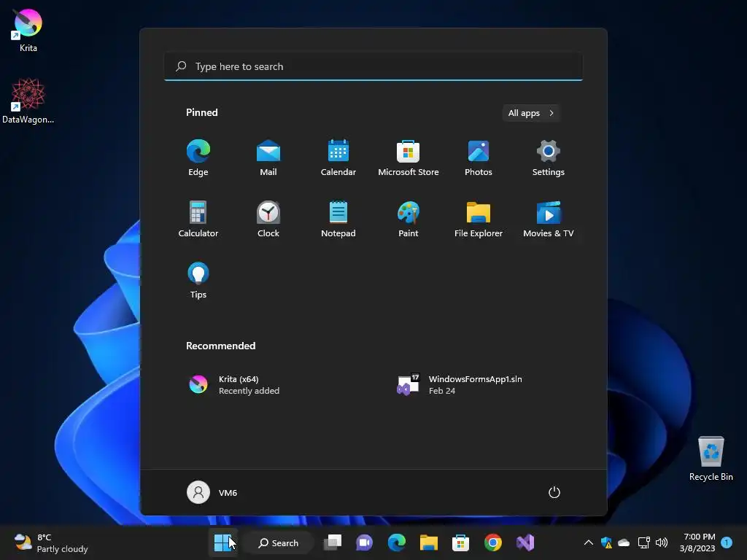Click the Start button on taskbar
747x560 pixels.
[x=222, y=542]
